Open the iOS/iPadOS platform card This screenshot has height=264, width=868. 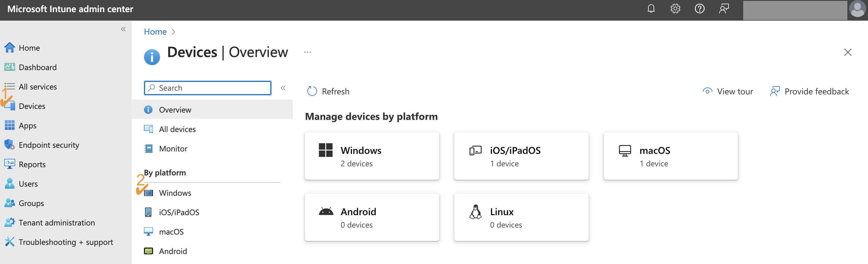(521, 156)
